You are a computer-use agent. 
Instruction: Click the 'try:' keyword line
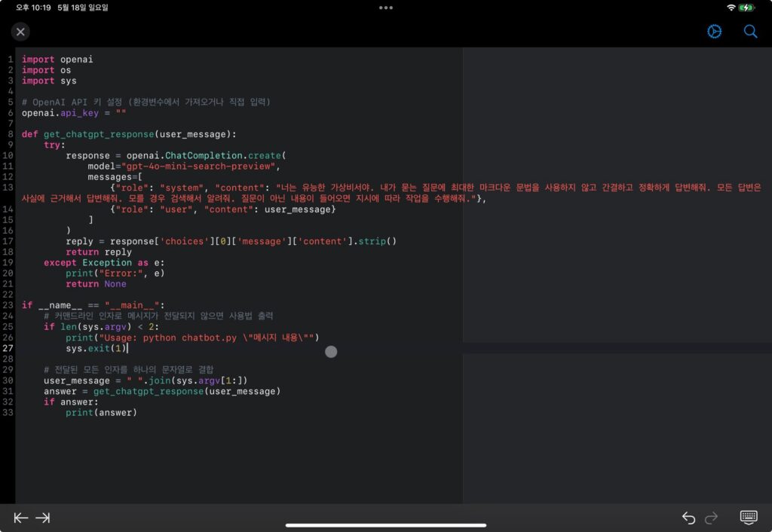(54, 145)
